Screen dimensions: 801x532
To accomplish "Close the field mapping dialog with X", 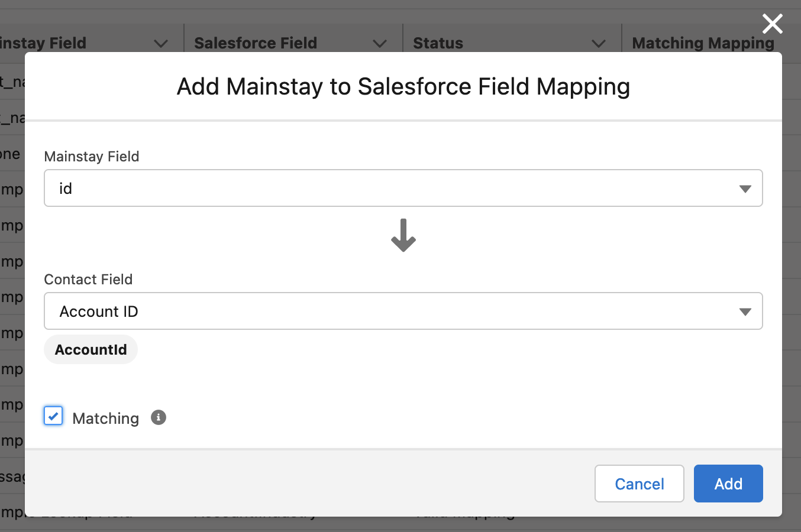I will 773,24.
